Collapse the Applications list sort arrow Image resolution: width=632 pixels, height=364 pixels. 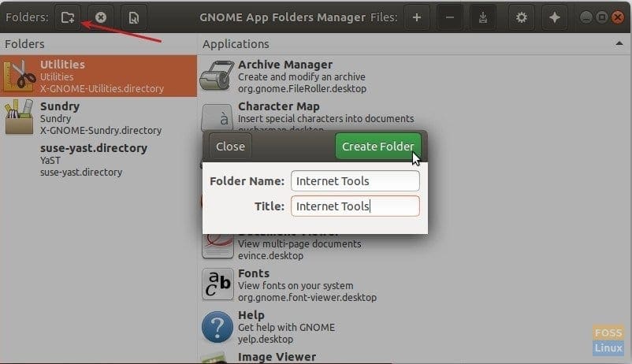click(x=619, y=43)
